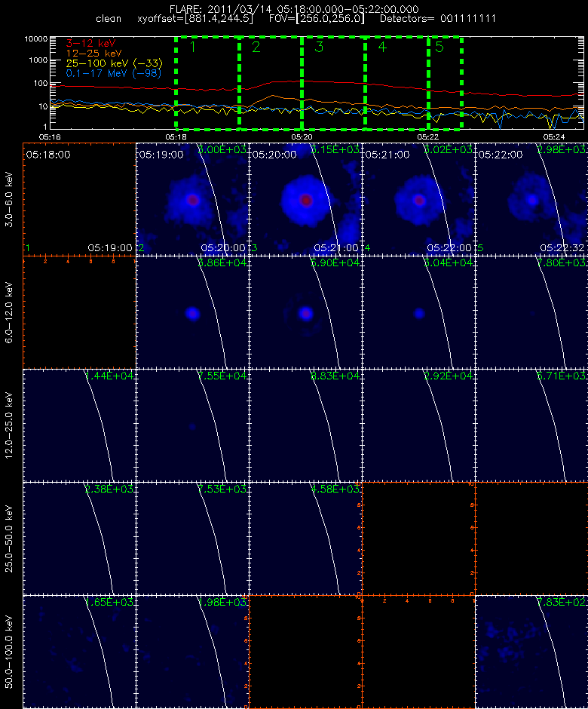Screen dimensions: 588x709
Task: Click the 05:22:32 end time label
Action: pos(562,248)
